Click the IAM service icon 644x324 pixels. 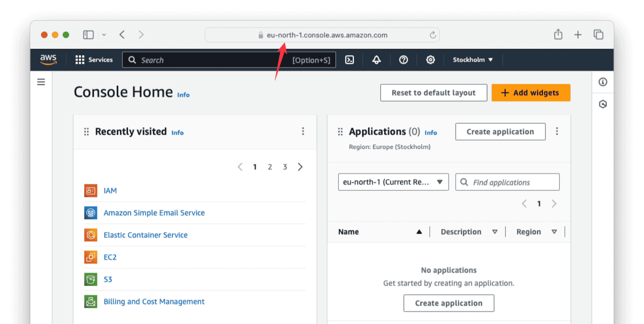[x=91, y=191]
